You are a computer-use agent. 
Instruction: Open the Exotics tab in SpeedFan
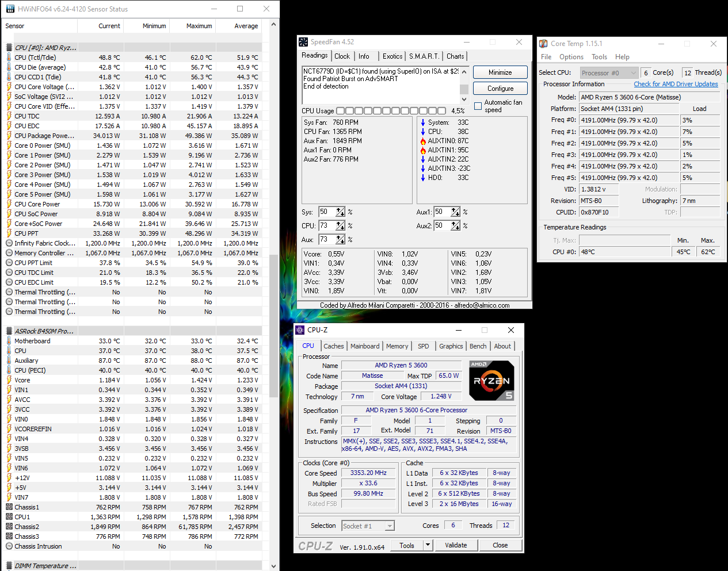point(392,56)
